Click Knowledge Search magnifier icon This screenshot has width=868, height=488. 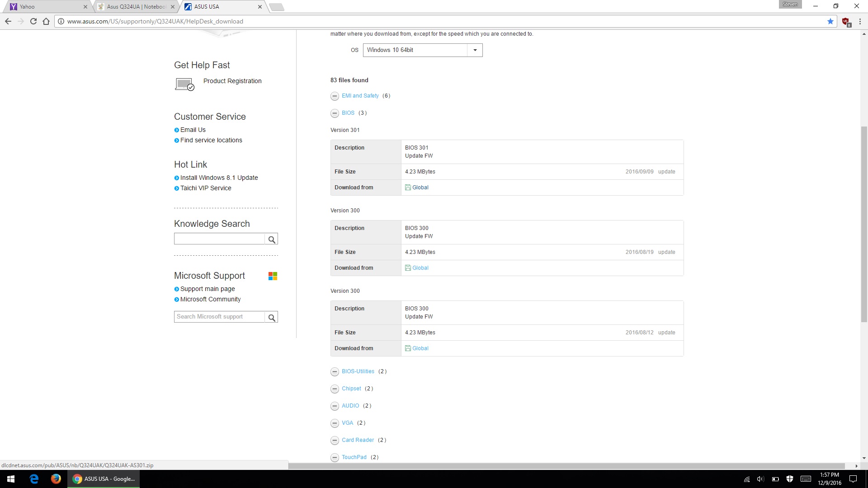coord(271,239)
